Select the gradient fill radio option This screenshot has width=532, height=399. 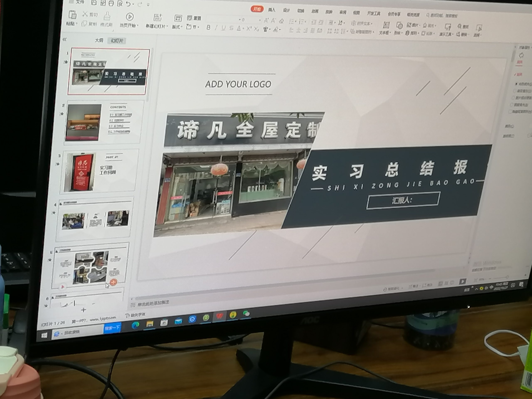click(x=515, y=91)
